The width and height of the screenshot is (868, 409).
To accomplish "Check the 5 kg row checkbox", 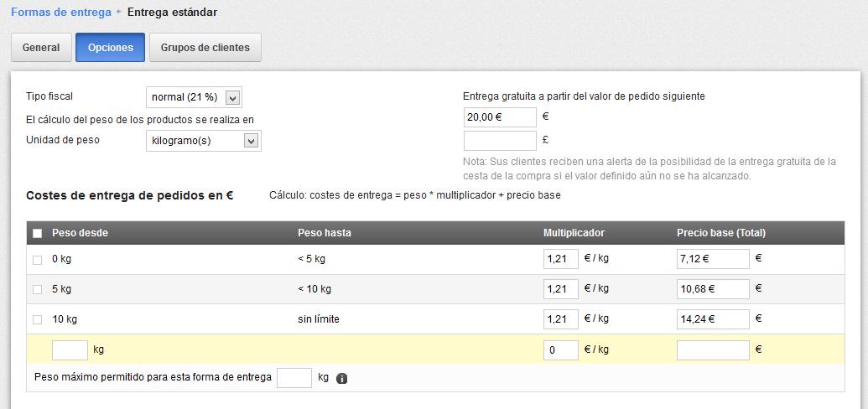I will point(37,290).
